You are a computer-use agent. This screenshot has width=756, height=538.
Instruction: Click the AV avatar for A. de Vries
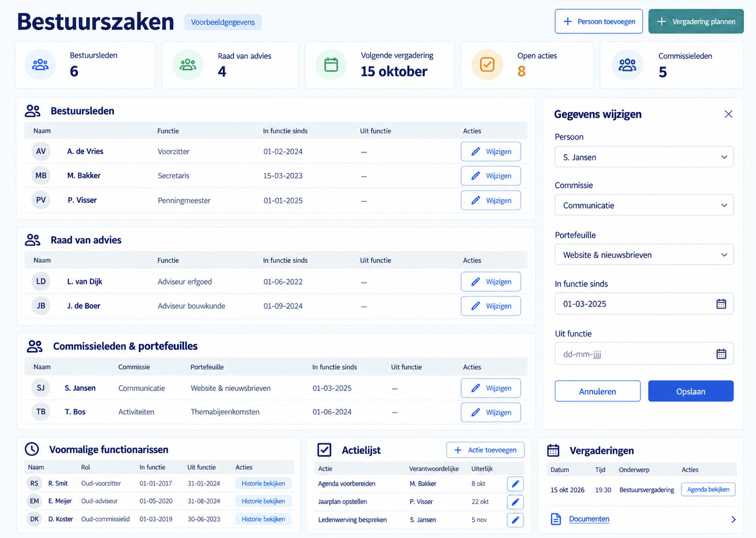click(x=41, y=151)
